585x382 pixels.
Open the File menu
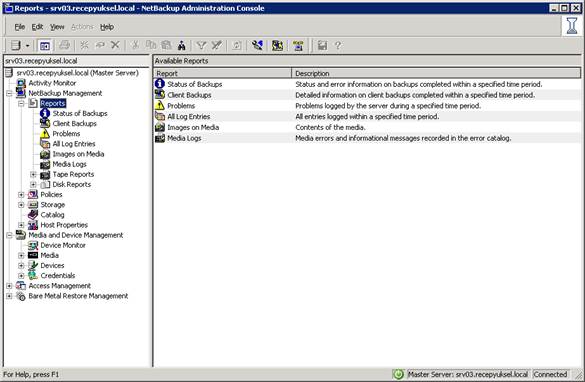tap(19, 27)
